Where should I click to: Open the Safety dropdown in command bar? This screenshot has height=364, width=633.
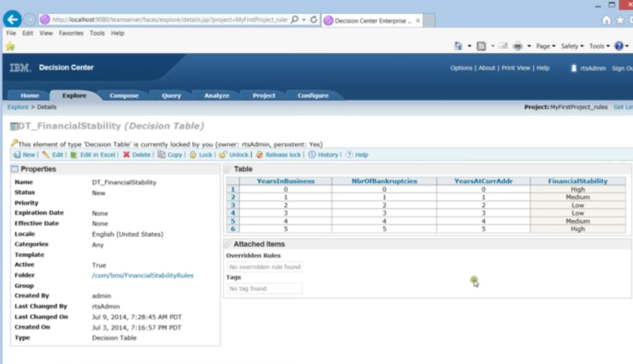click(x=572, y=46)
